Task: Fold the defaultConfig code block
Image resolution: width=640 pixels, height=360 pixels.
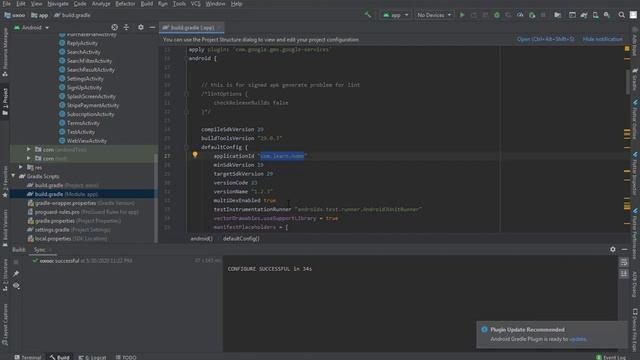Action: [x=186, y=147]
